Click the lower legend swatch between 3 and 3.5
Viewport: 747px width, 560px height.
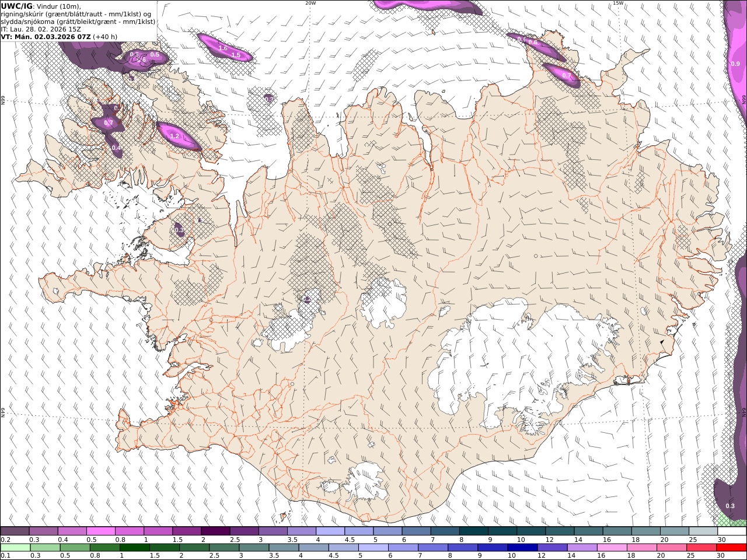[x=254, y=547]
